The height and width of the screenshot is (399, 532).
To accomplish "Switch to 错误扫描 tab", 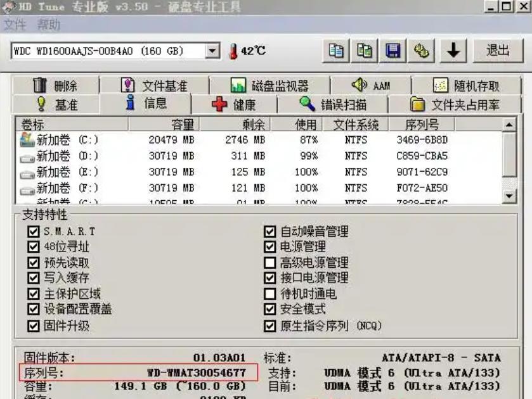I will click(333, 104).
